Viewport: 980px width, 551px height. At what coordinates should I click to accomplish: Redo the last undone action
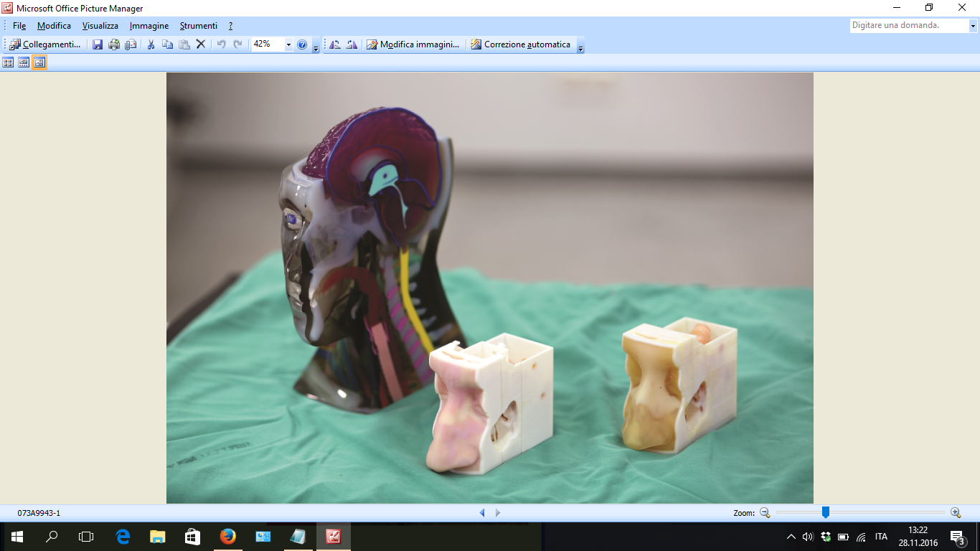point(237,44)
